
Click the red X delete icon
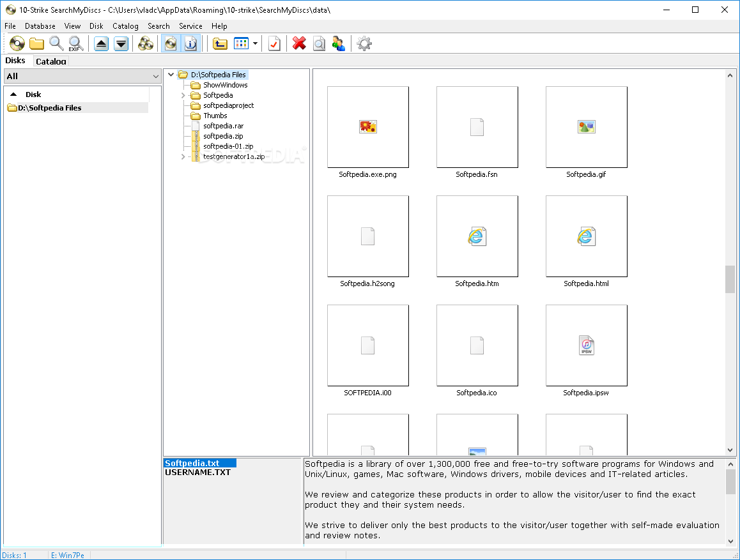click(299, 44)
